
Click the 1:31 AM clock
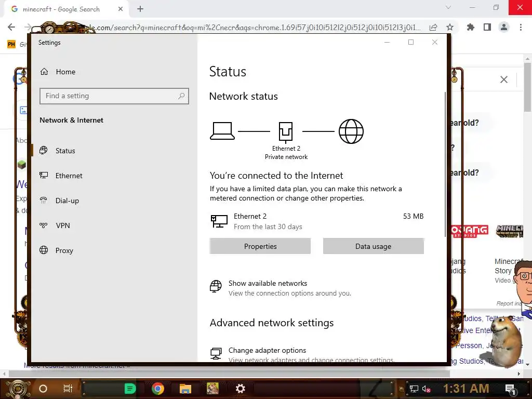click(x=466, y=389)
